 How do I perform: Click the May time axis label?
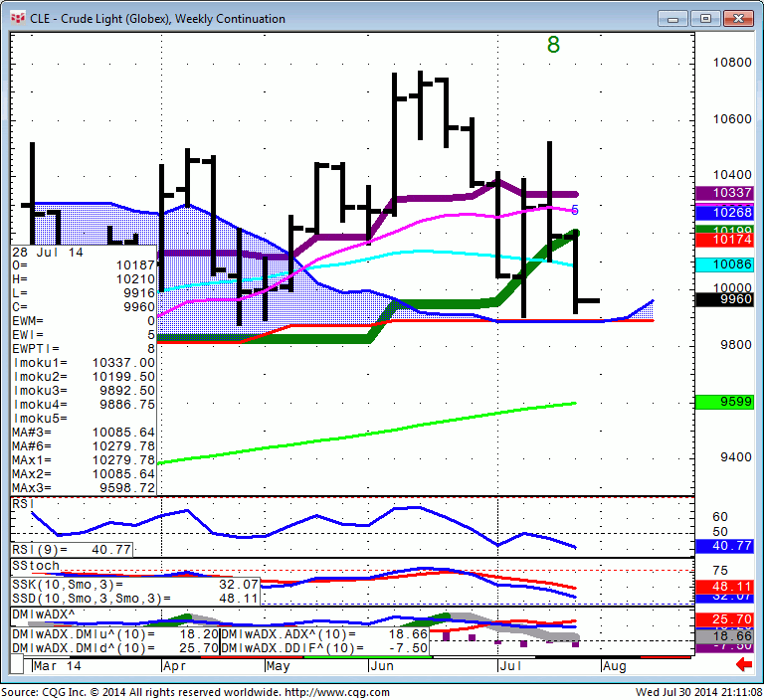point(279,666)
